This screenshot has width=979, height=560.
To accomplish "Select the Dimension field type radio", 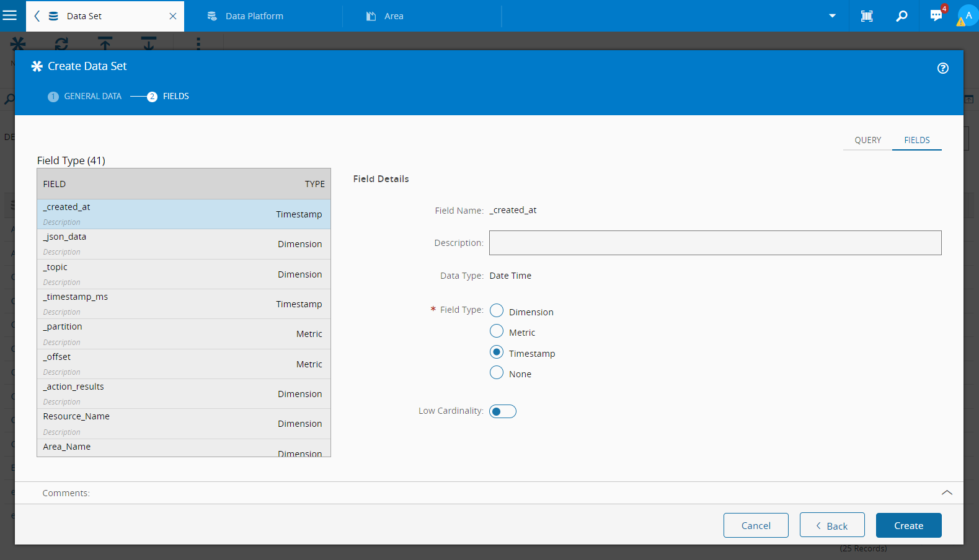I will point(497,310).
